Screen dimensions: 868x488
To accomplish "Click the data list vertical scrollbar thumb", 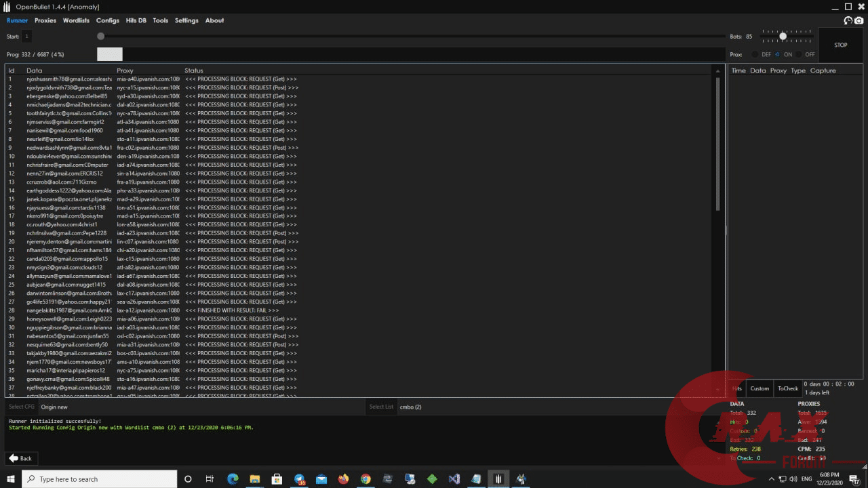I will [x=718, y=144].
